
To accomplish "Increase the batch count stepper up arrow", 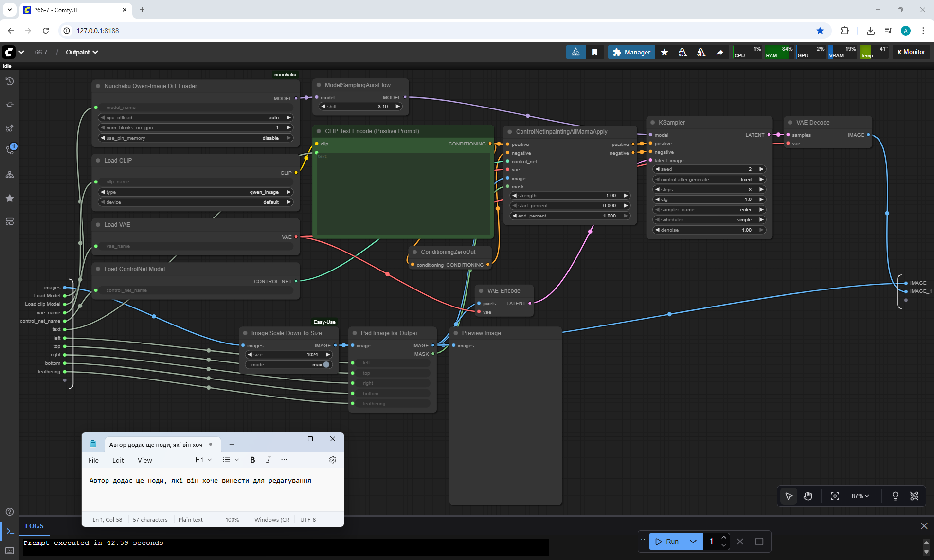I will 724,537.
